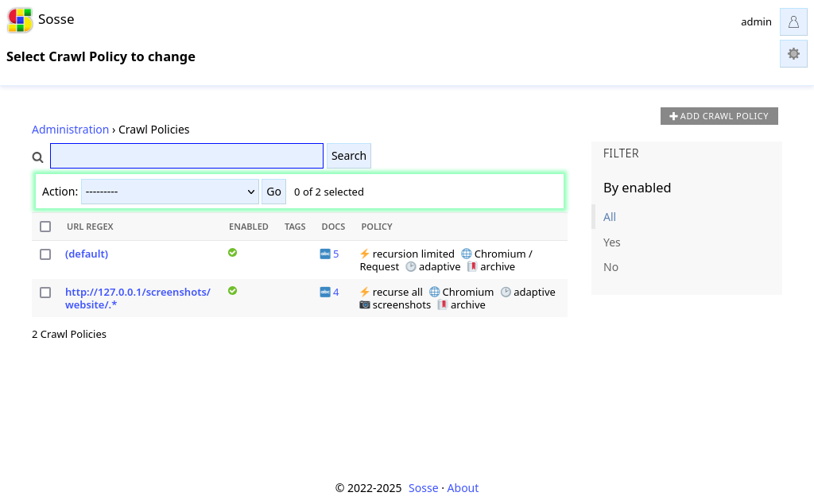Sort by ENABLED column header

pyautogui.click(x=249, y=227)
